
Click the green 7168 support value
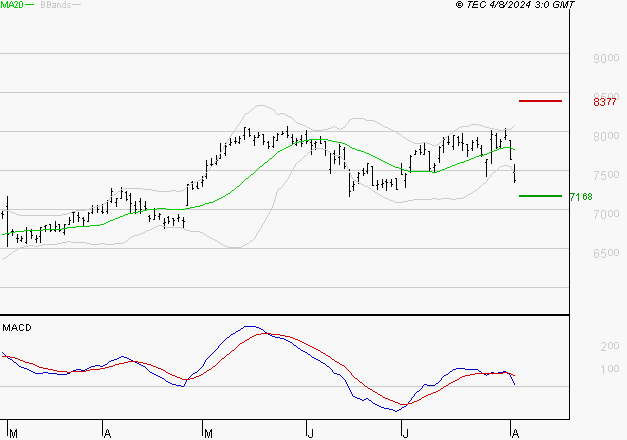click(x=581, y=196)
